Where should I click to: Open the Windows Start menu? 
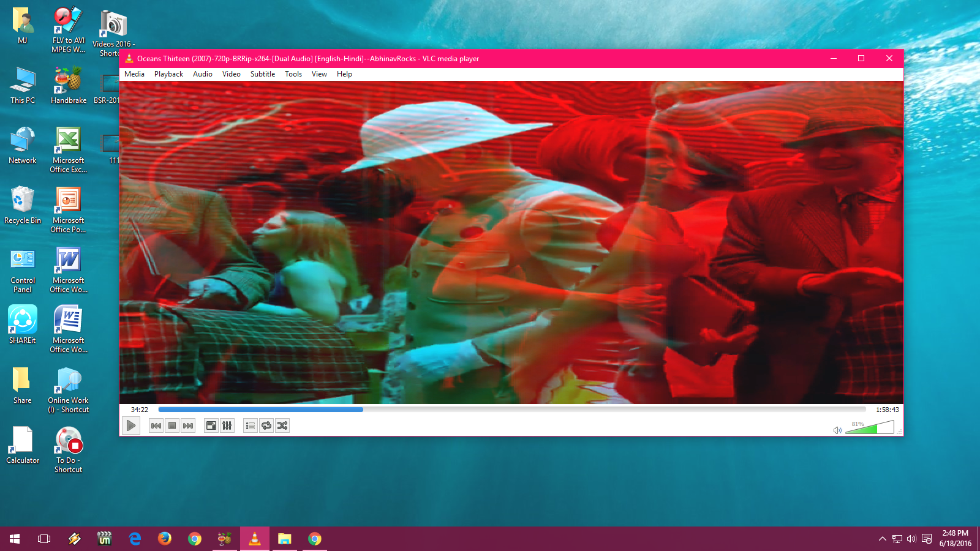click(x=15, y=539)
